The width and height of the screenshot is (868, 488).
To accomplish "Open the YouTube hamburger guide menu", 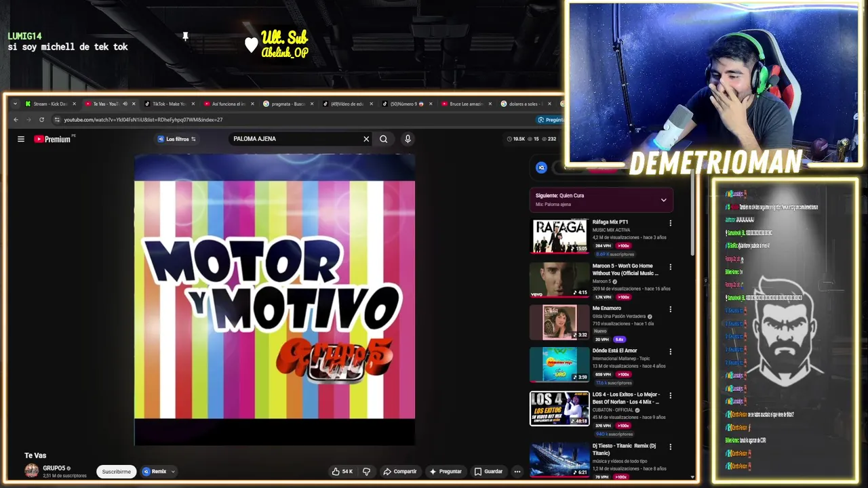I will (21, 139).
